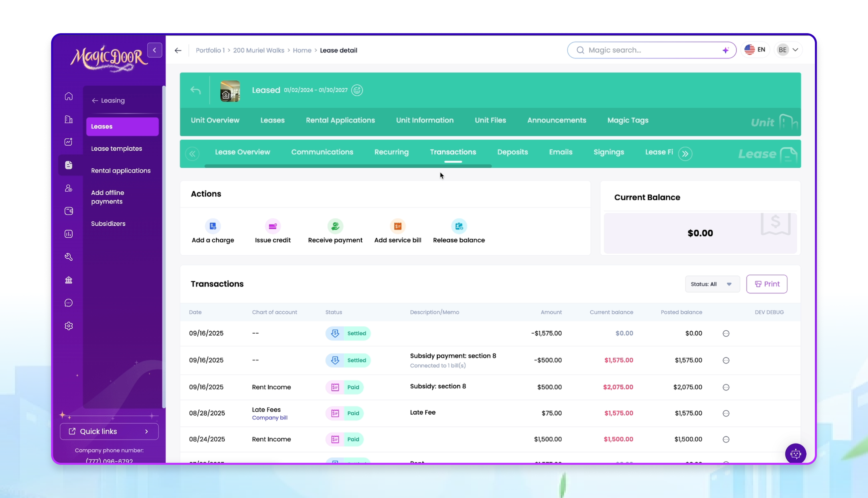Select Leases in the sidebar menu
This screenshot has height=498, width=868.
click(122, 126)
